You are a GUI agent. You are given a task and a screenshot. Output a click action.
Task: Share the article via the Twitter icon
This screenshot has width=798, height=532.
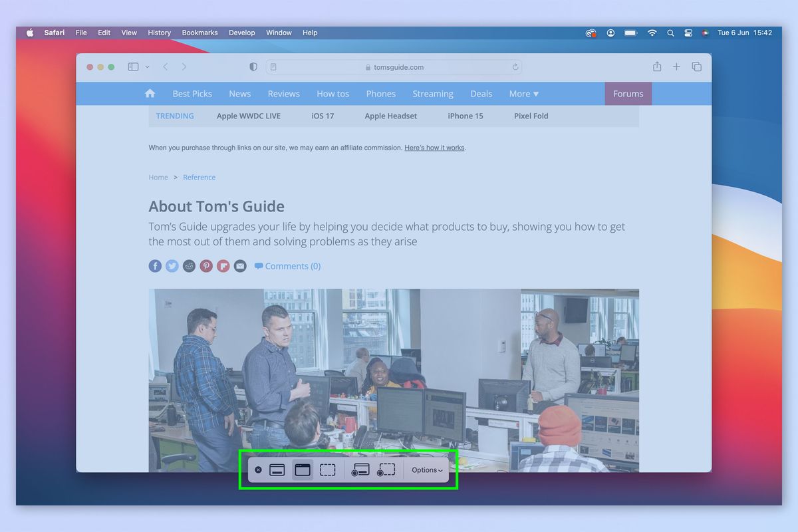click(172, 265)
